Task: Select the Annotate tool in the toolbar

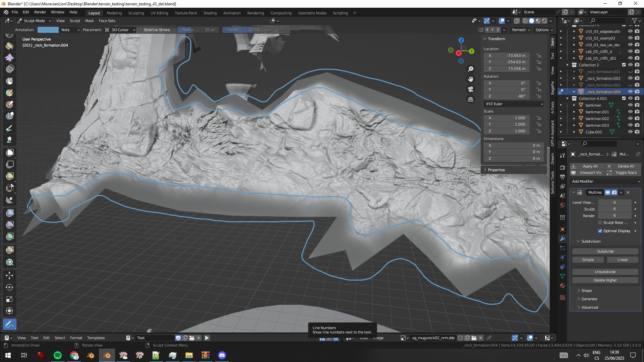Action: tap(9, 324)
